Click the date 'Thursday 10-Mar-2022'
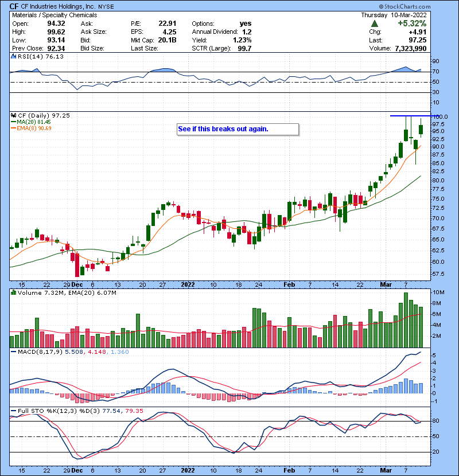Image resolution: width=459 pixels, height=476 pixels. coord(394,15)
